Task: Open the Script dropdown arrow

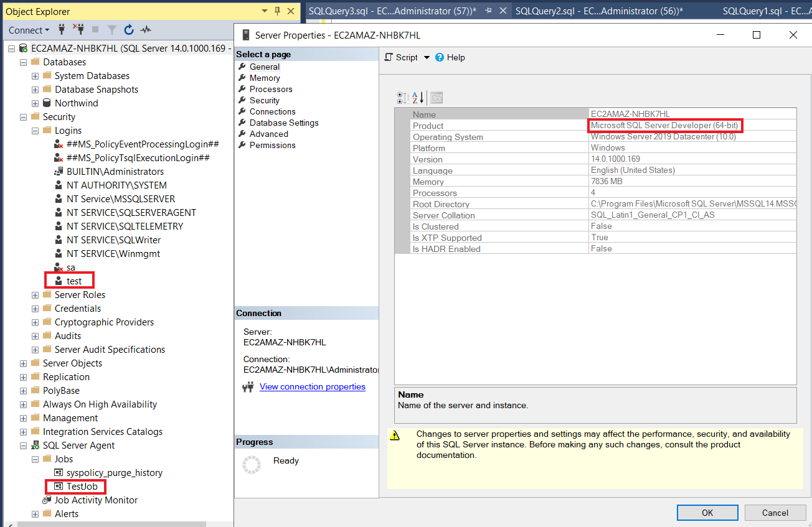Action: 427,57
